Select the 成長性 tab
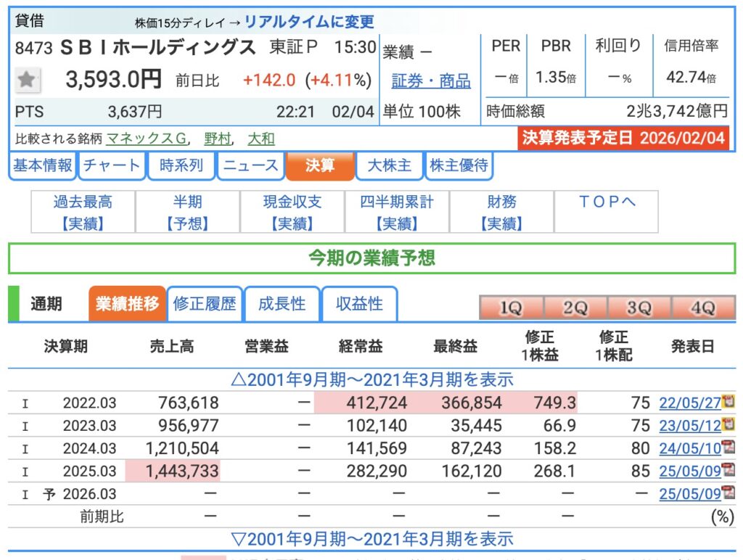Viewport: 743px width, 560px height. coord(282,304)
